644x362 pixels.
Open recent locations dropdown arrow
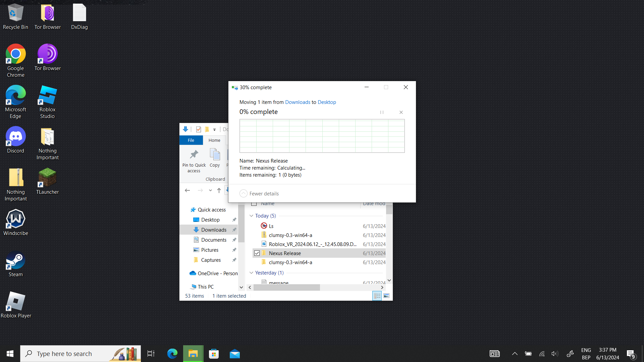click(210, 190)
